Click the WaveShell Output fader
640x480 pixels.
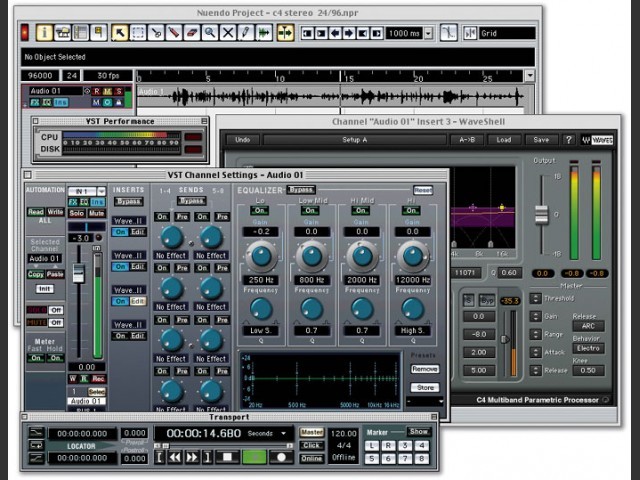pyautogui.click(x=542, y=214)
